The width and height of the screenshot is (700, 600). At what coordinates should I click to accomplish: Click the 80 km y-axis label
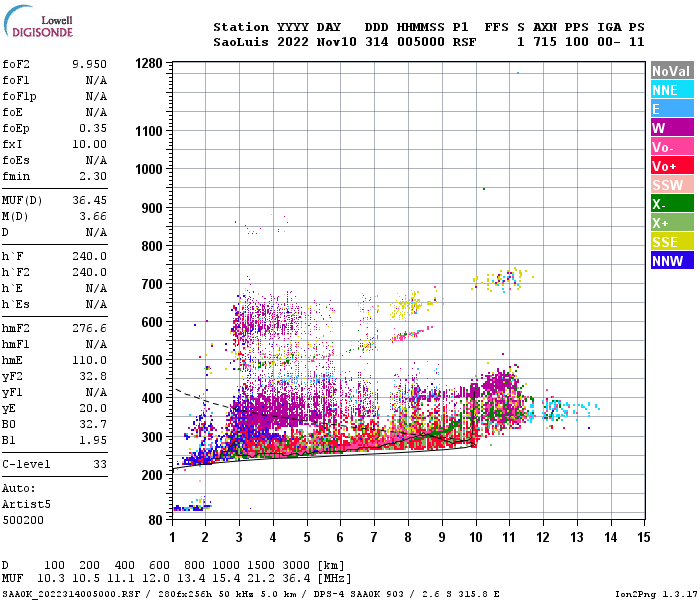(156, 520)
